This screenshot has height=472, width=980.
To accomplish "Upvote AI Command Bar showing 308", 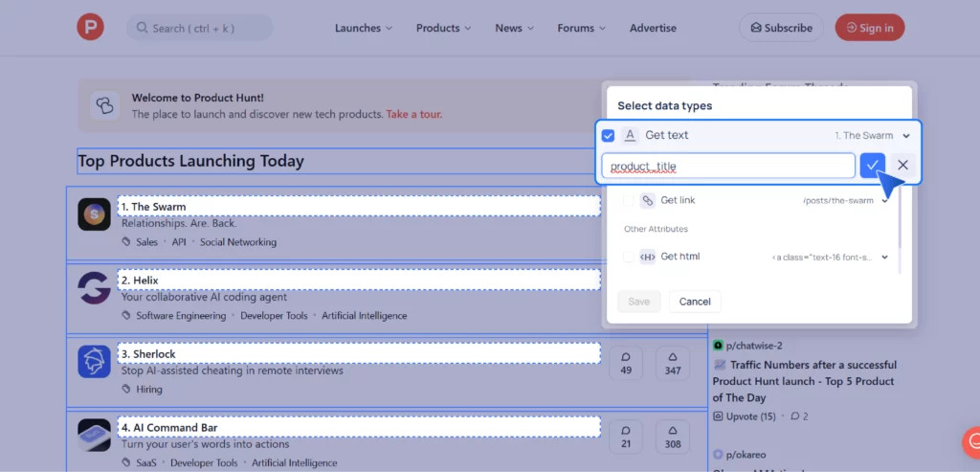I will [x=673, y=437].
